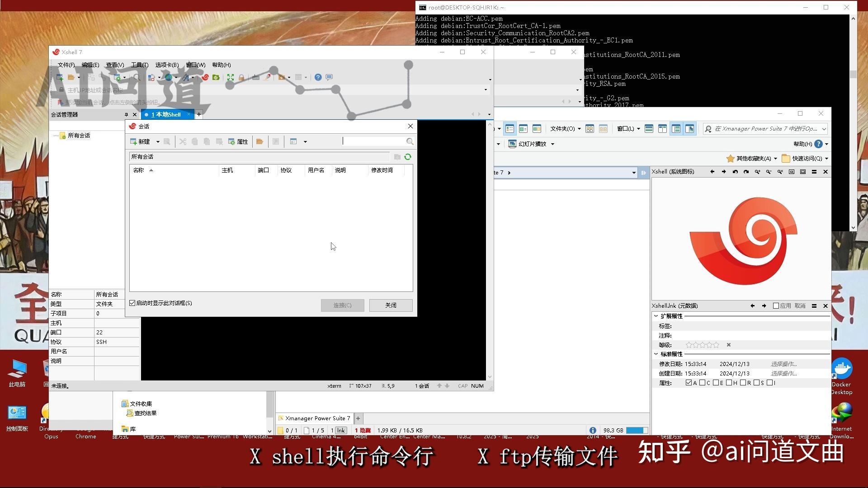Viewport: 868px width, 488px height.
Task: Click the zoom in icon in Xshell (系统图标) viewer panel
Action: click(758, 172)
